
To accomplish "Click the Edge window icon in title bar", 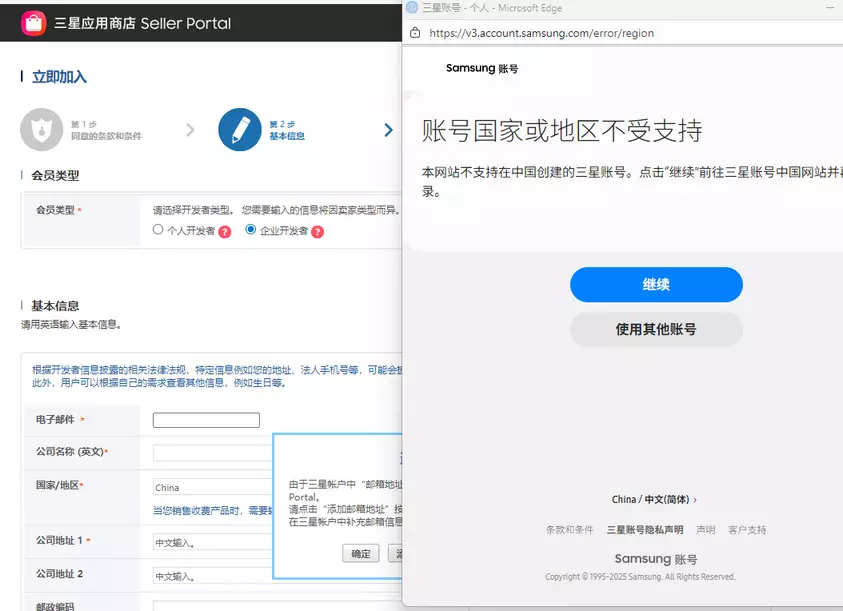I will (412, 7).
